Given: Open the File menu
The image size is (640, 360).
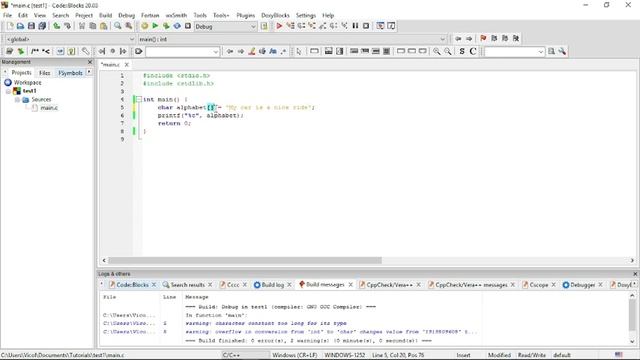Looking at the screenshot, I should pos(7,16).
